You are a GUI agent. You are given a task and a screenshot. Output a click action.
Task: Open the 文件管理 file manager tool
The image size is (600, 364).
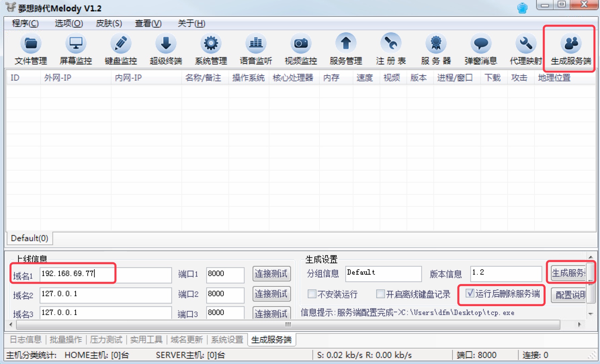coord(31,50)
